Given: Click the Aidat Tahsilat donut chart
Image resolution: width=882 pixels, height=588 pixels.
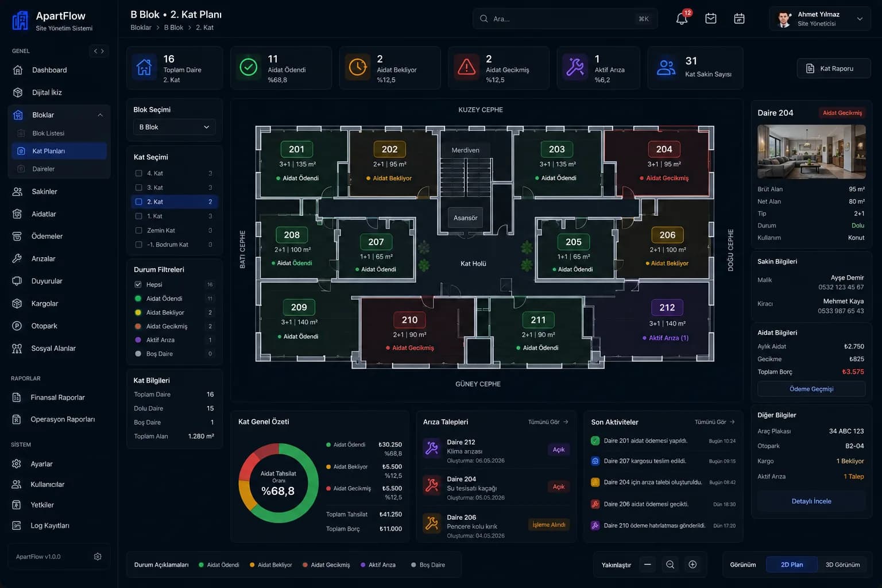Looking at the screenshot, I should 278,483.
